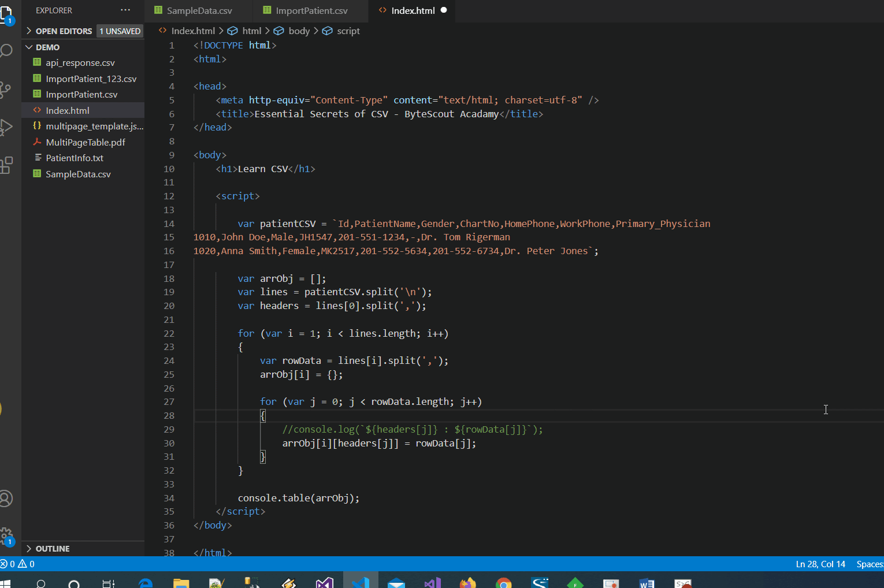Click the 'var headers' declaration line

(x=332, y=306)
